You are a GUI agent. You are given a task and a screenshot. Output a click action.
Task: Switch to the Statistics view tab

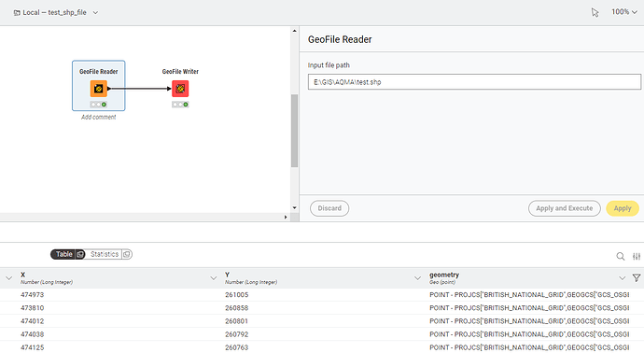105,254
